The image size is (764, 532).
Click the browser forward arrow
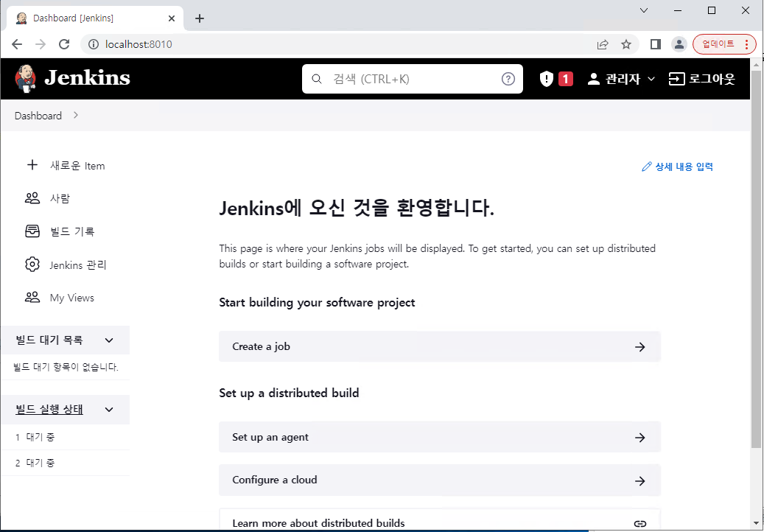(x=41, y=44)
